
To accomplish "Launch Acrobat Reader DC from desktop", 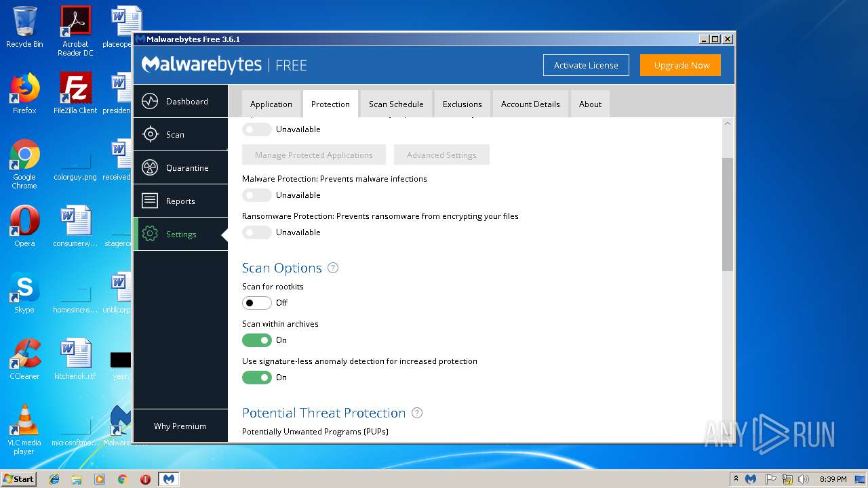I will point(75,31).
